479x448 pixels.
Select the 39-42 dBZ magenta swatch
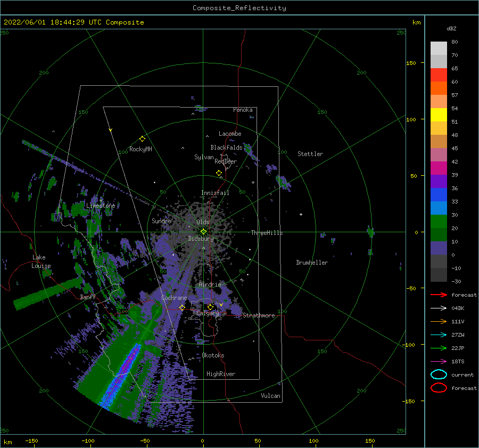[x=439, y=168]
